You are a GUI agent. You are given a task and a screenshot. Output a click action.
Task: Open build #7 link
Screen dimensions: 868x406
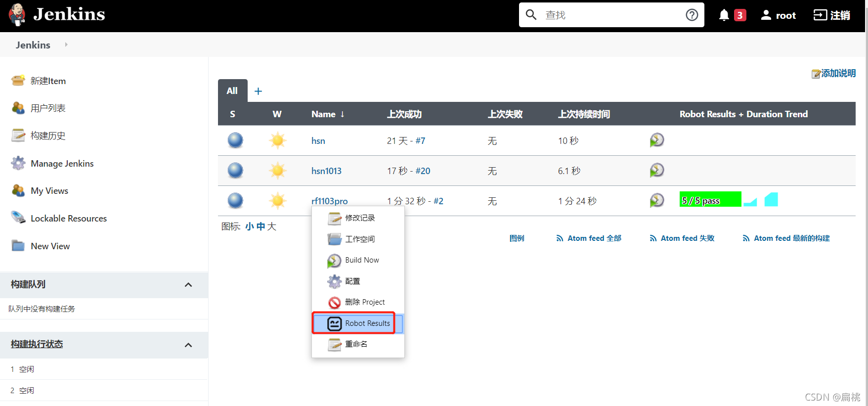click(x=420, y=140)
